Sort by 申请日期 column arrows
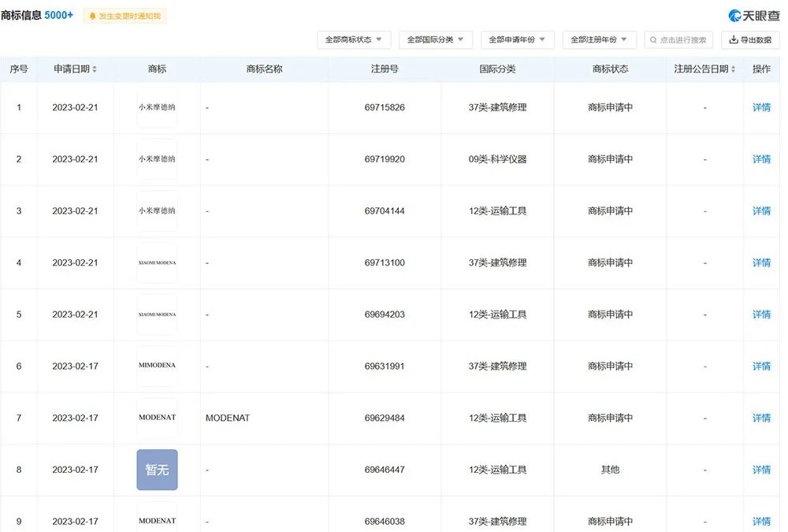This screenshot has width=788, height=532. coord(95,69)
